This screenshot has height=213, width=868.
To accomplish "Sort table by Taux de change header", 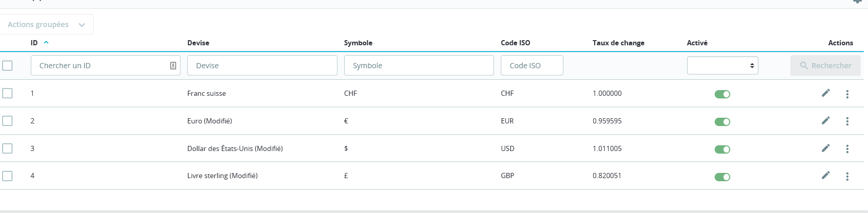I will click(x=618, y=43).
